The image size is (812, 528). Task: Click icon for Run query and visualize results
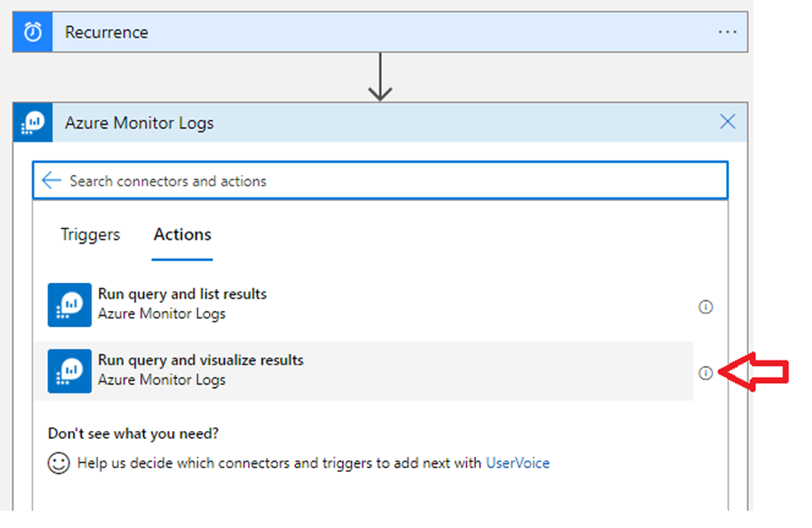point(70,371)
